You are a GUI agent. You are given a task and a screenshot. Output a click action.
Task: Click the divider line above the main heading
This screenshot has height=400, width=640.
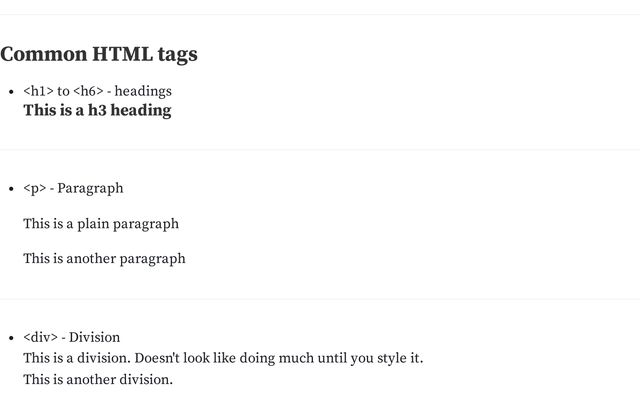[320, 15]
